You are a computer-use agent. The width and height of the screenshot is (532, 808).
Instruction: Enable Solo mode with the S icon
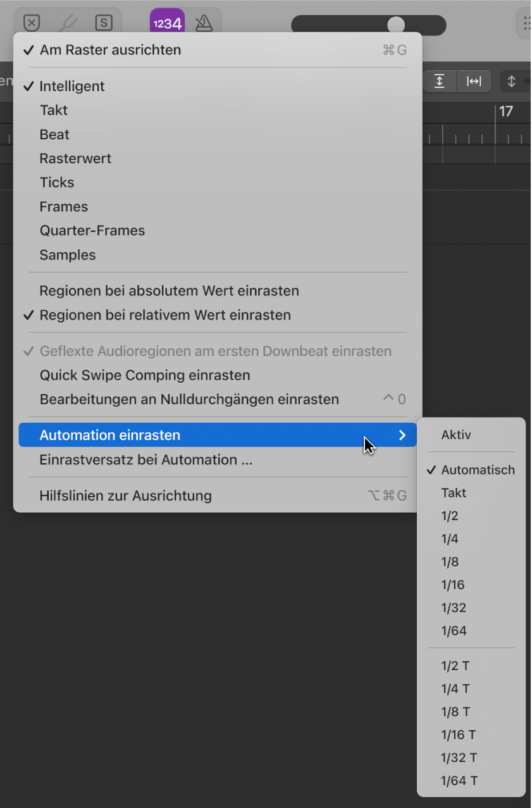105,22
